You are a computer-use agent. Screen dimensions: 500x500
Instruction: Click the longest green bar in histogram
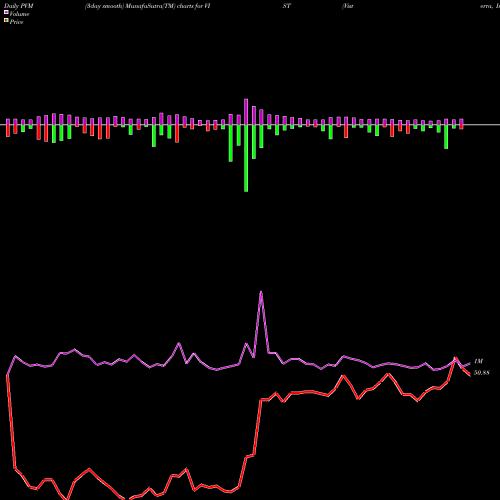(x=246, y=158)
